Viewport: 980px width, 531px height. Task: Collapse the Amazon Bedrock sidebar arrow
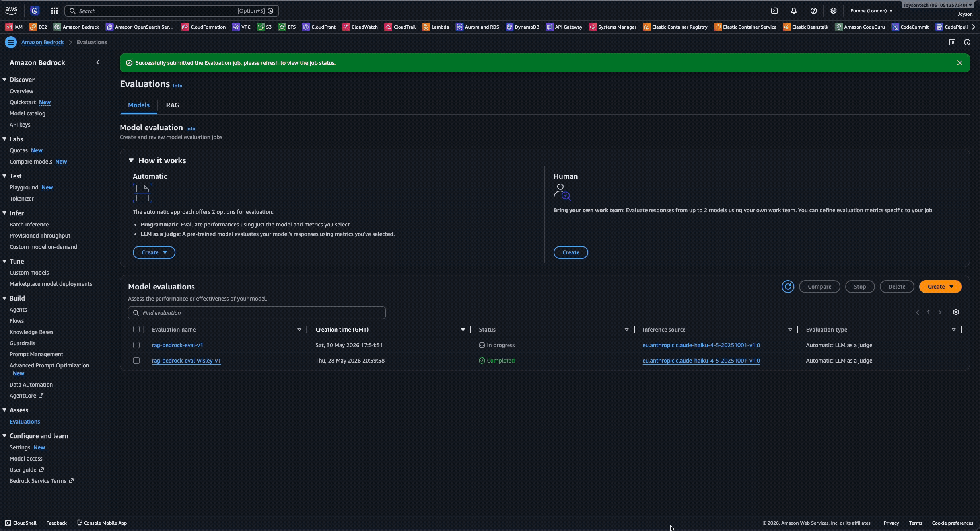coord(98,62)
